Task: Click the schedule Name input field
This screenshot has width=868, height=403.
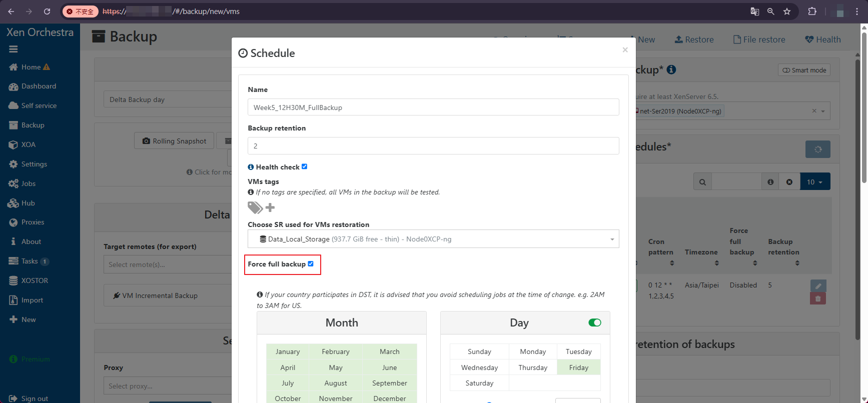Action: tap(433, 107)
